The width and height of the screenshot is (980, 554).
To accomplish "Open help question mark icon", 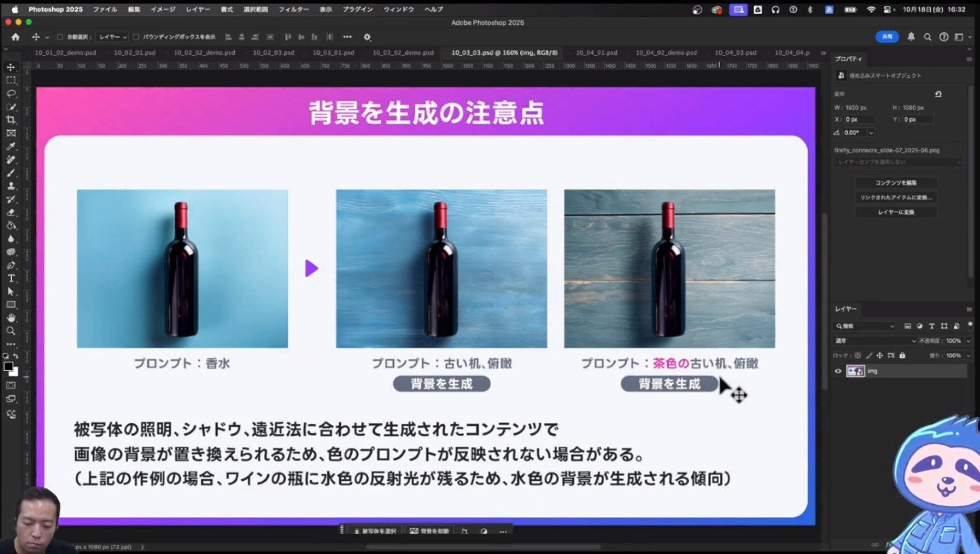I will 943,37.
